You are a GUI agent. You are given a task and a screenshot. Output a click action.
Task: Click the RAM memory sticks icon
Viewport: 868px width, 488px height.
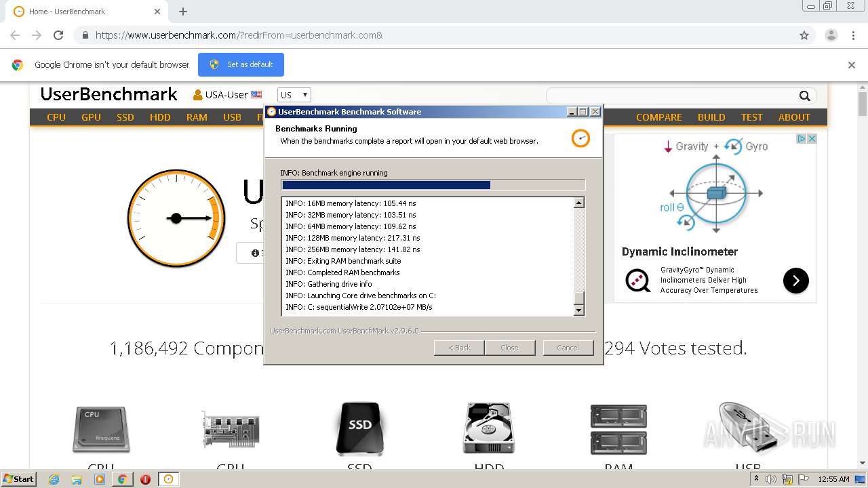(x=618, y=430)
